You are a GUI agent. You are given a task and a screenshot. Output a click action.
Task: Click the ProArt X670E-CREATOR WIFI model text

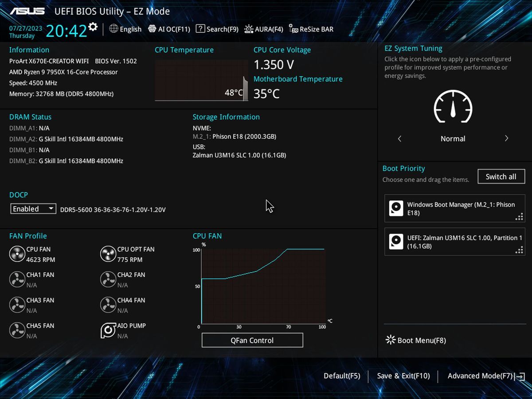(x=49, y=61)
